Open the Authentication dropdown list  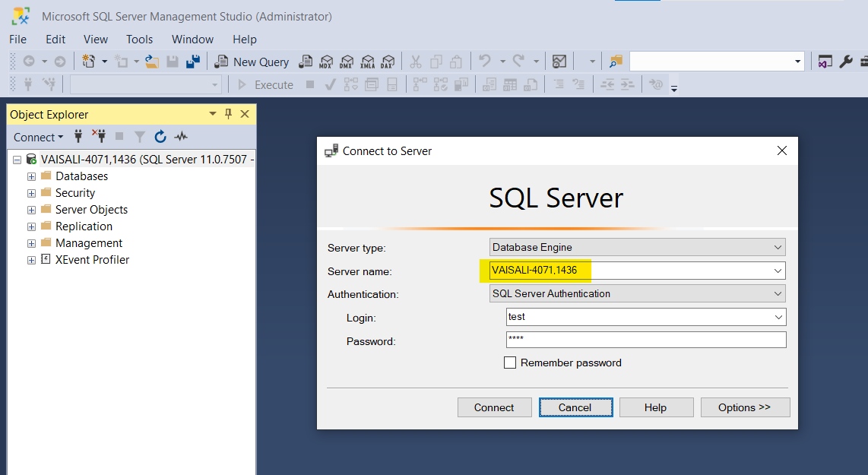point(778,293)
